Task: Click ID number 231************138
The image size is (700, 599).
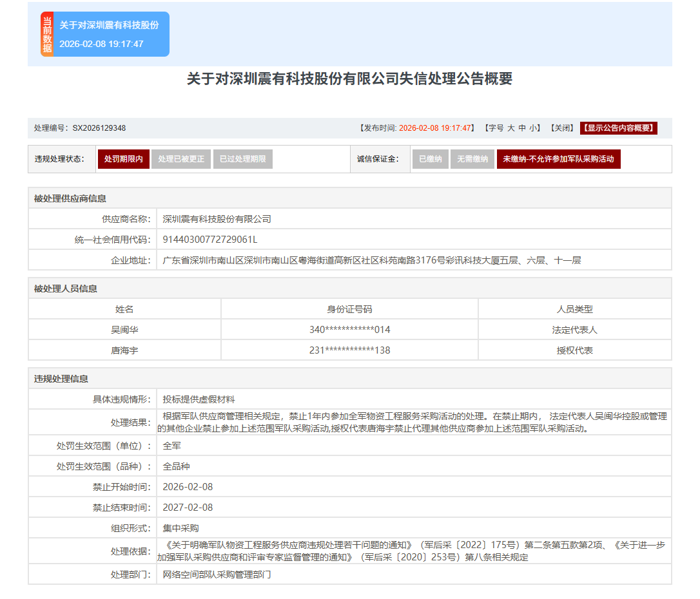Action: (349, 350)
